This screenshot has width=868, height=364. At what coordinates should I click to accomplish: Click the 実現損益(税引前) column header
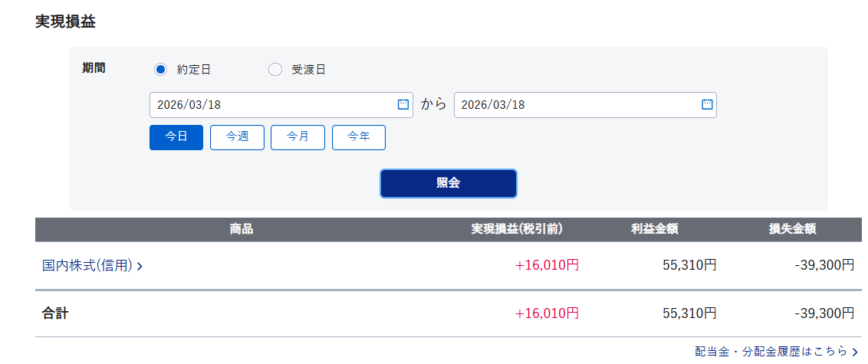517,229
